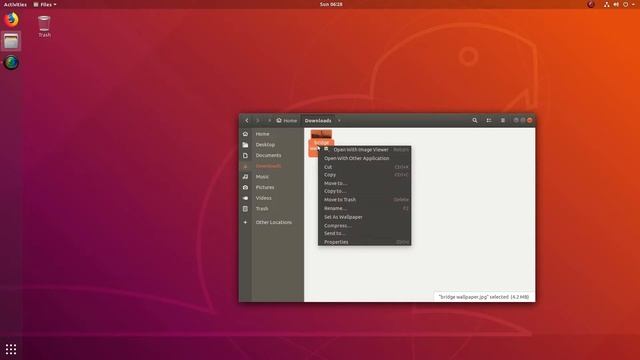Open Properties from the context menu
This screenshot has width=640, height=360.
point(364,242)
